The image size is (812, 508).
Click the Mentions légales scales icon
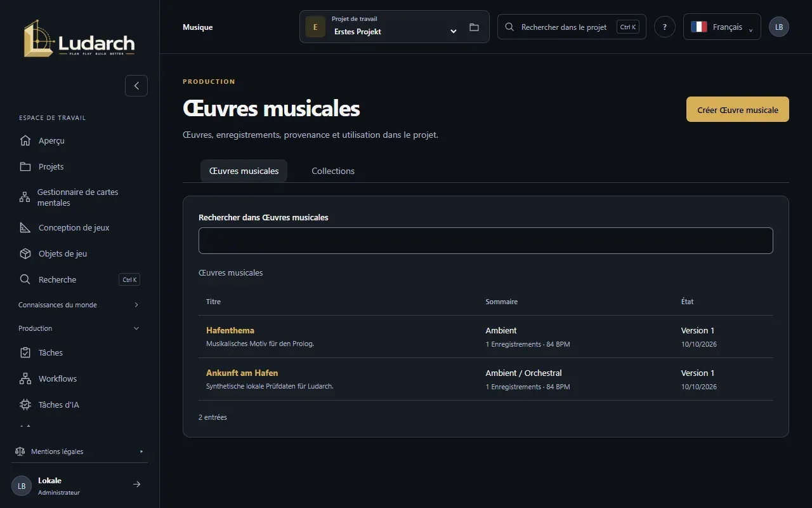(x=20, y=451)
